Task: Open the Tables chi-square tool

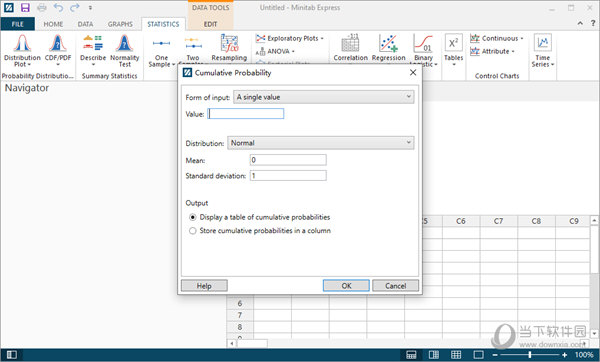Action: 453,50
